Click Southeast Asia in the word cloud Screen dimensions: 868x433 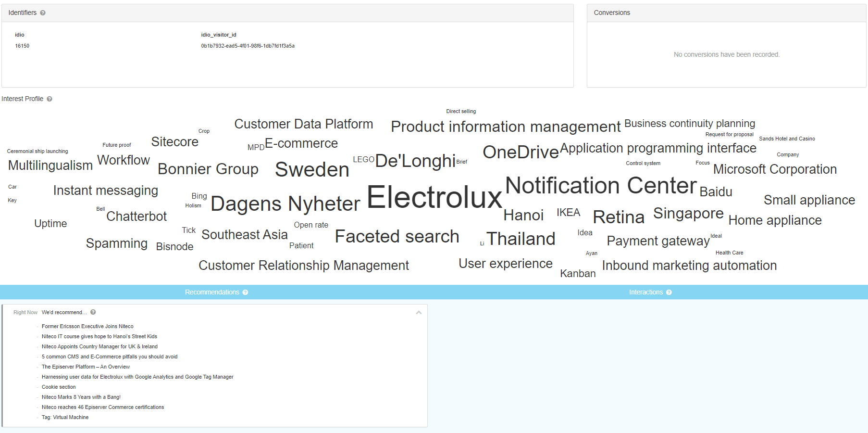click(x=245, y=235)
